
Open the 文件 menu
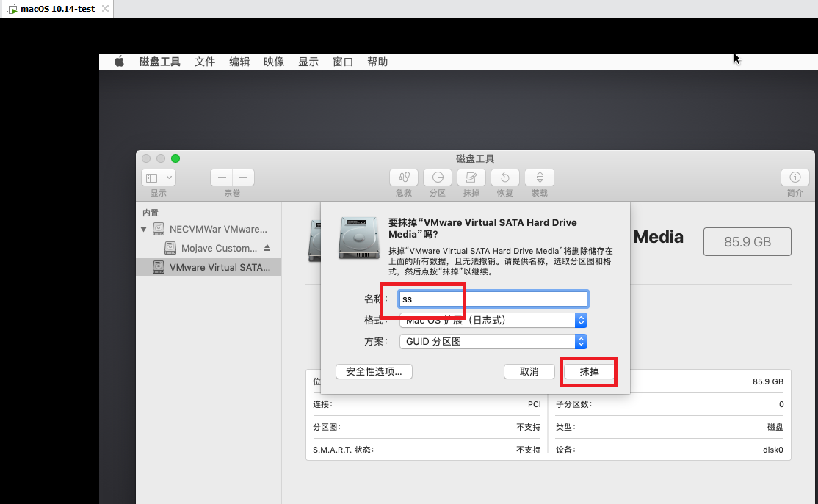[204, 62]
